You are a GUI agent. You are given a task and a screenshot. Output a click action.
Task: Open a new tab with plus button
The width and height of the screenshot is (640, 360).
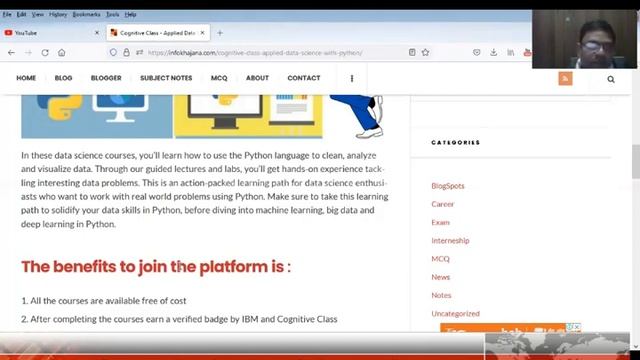pos(220,33)
